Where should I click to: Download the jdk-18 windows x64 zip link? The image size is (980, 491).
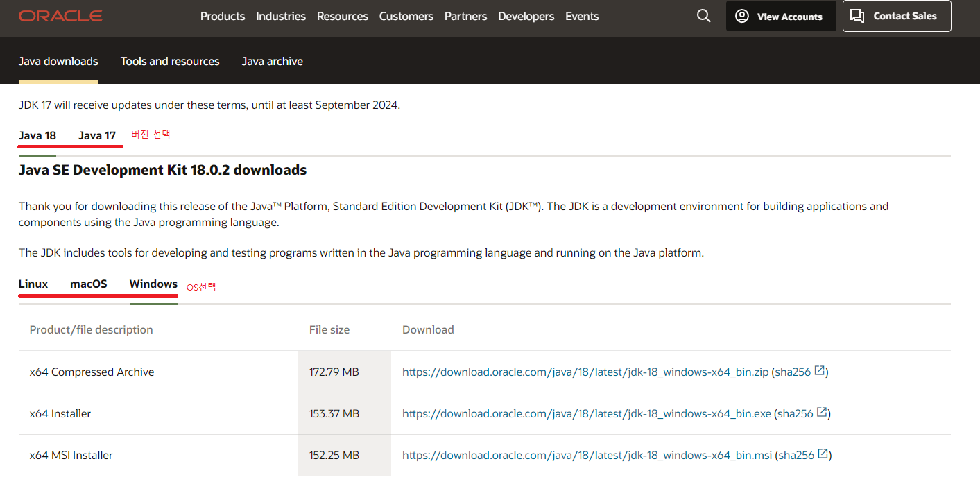[x=585, y=372]
